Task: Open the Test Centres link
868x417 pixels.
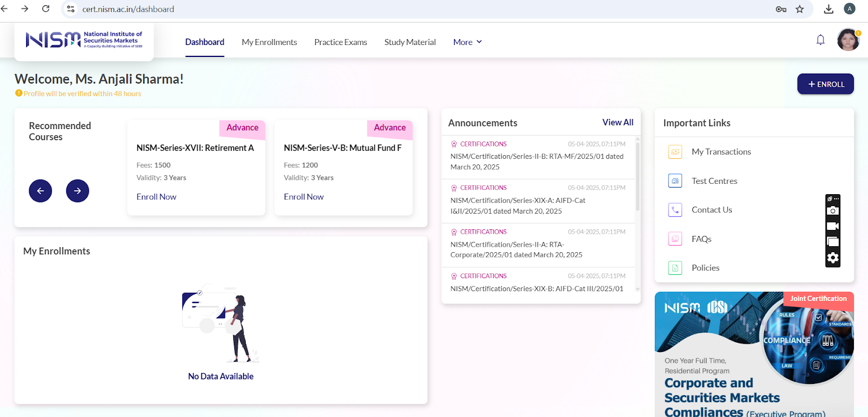Action: click(x=714, y=181)
